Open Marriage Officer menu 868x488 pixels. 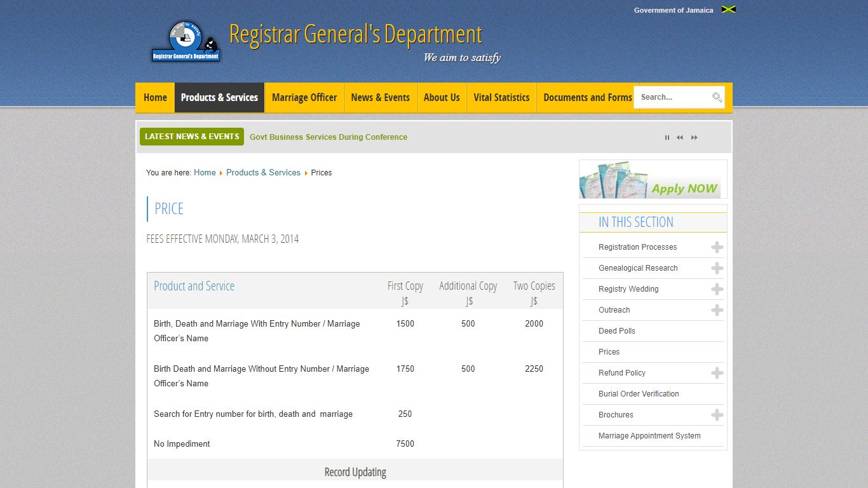click(304, 97)
